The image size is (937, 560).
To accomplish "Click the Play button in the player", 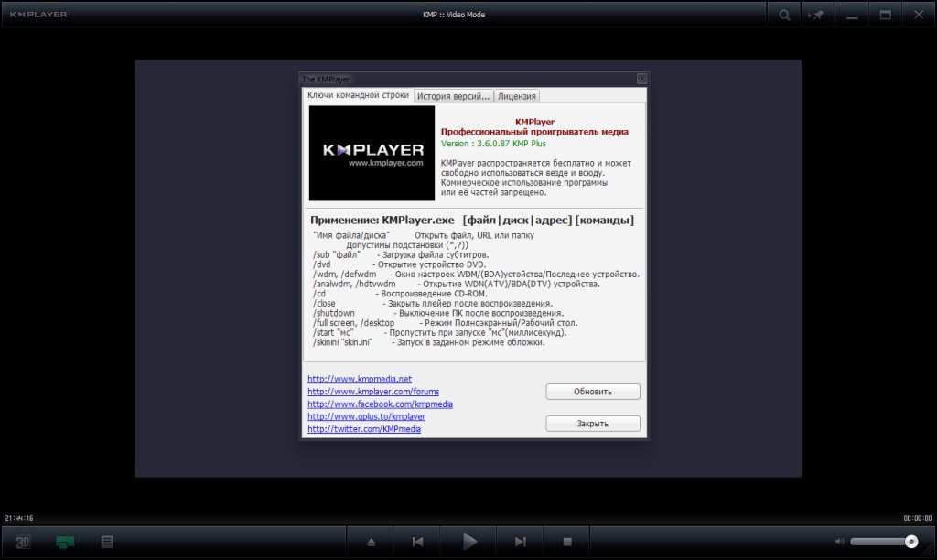I will click(469, 542).
